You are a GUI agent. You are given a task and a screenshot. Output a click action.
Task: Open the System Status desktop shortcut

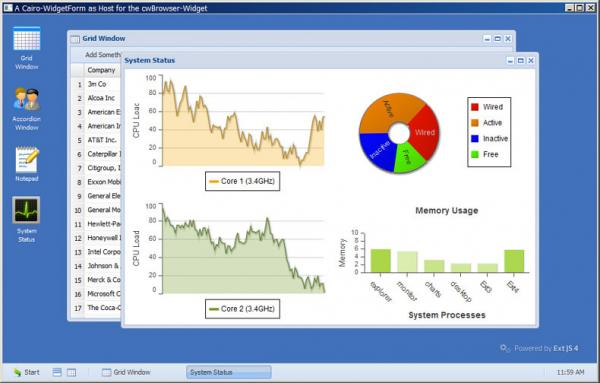pos(26,220)
